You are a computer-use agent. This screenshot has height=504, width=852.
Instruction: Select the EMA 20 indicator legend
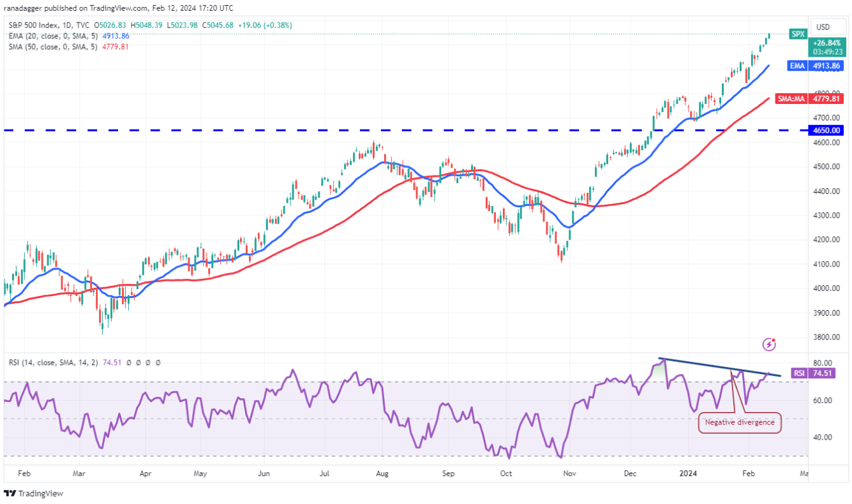[51, 36]
